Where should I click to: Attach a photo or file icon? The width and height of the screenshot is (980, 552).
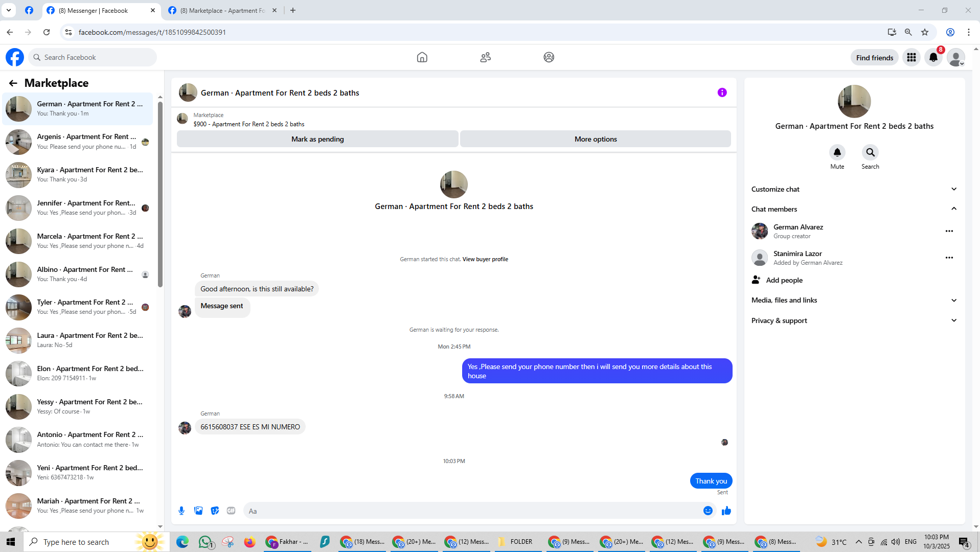[198, 511]
